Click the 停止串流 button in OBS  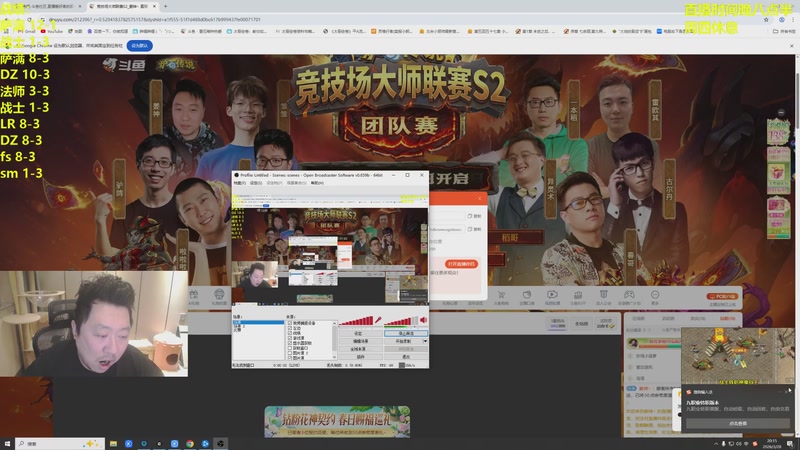[x=406, y=333]
